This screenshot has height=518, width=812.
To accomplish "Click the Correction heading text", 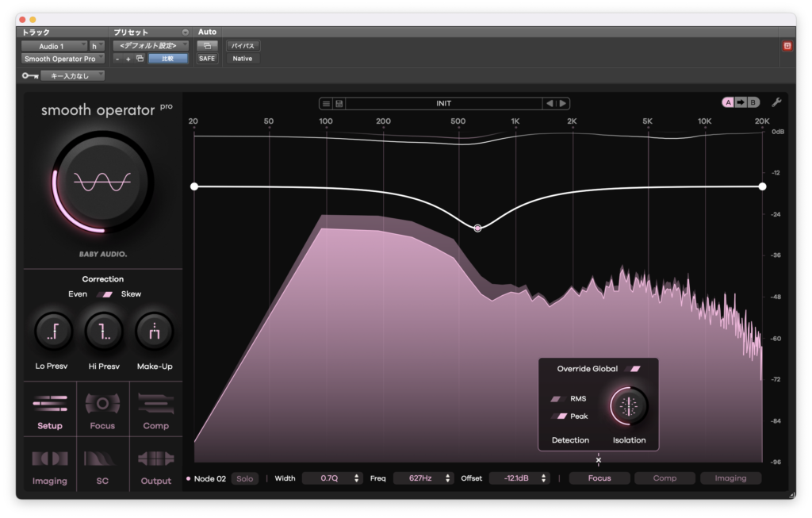I will click(102, 279).
